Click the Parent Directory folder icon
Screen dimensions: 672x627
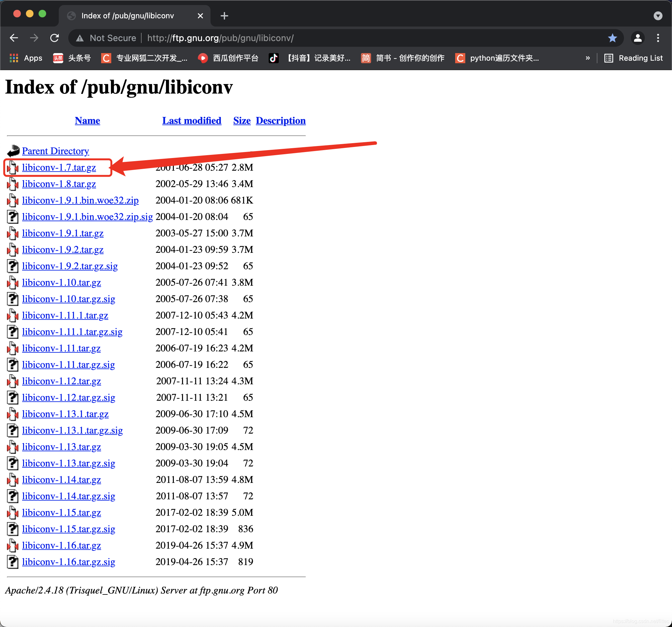tap(13, 151)
